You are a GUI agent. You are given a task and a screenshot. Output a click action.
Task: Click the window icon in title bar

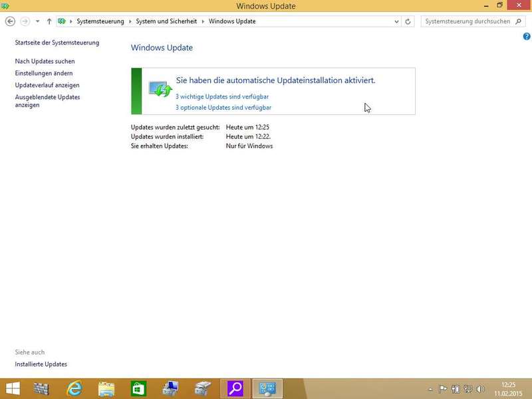click(x=5, y=6)
